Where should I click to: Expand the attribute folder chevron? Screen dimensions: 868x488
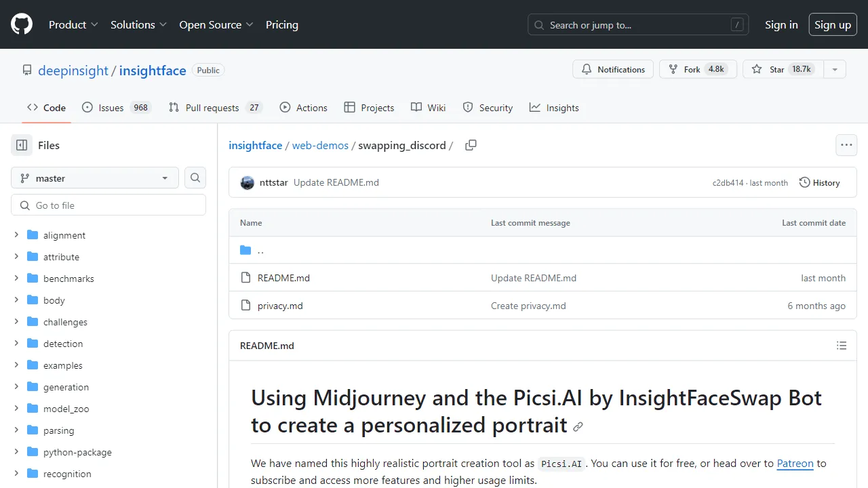click(16, 257)
